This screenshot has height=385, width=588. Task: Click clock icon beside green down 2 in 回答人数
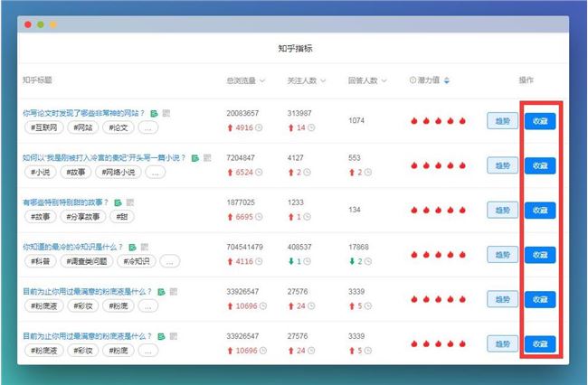click(368, 261)
